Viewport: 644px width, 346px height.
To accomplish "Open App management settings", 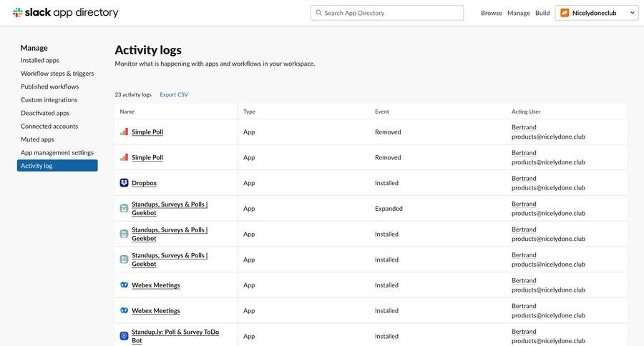I will 57,152.
